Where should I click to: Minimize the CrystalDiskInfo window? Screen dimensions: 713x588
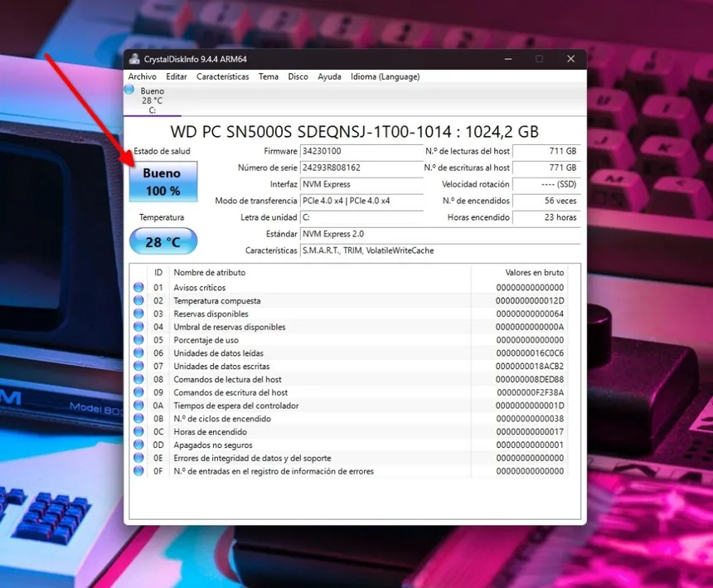[508, 59]
